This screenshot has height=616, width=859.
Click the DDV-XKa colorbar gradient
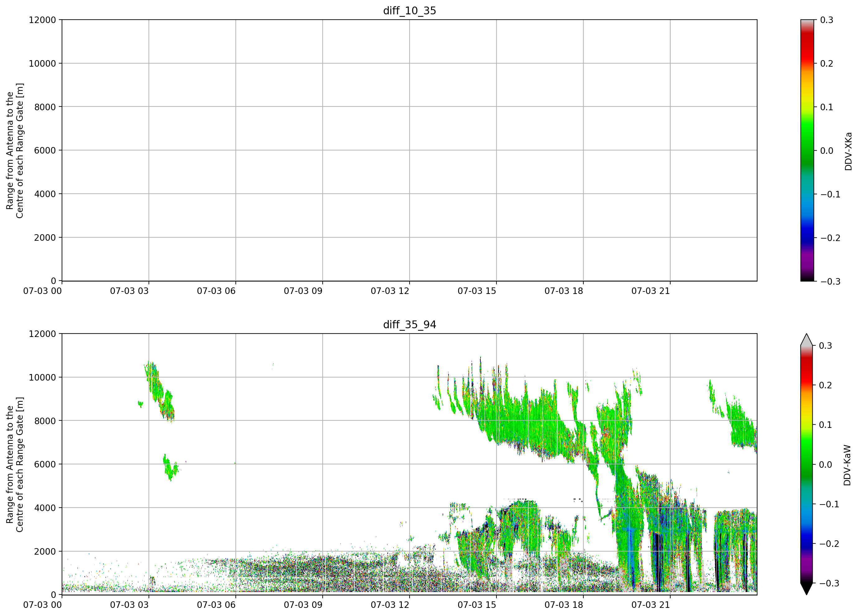[807, 150]
